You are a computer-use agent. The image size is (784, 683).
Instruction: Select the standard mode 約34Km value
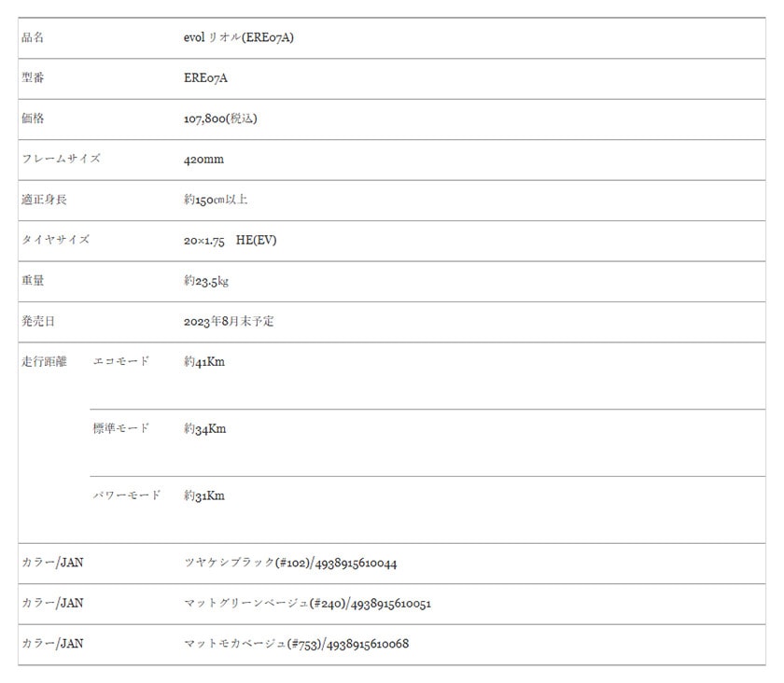click(204, 428)
